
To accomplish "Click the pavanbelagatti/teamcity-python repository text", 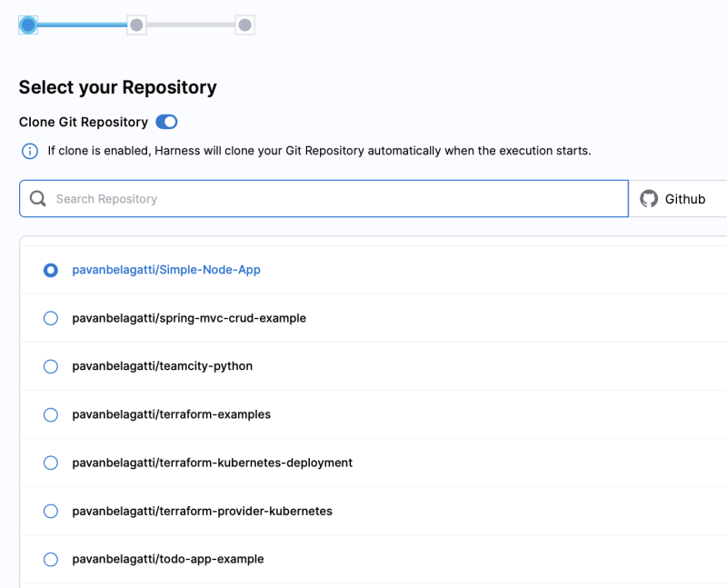I will click(163, 366).
